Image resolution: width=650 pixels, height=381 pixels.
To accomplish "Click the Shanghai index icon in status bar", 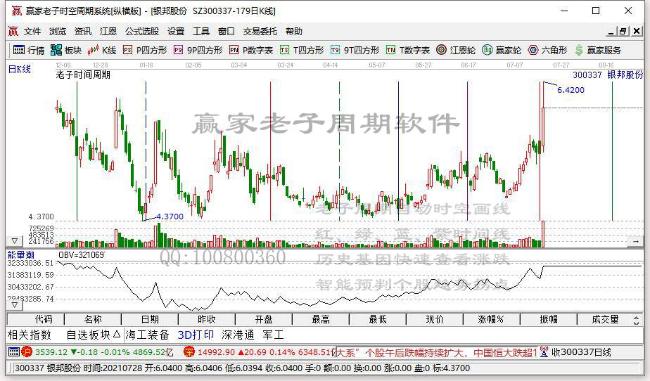I will [27, 352].
